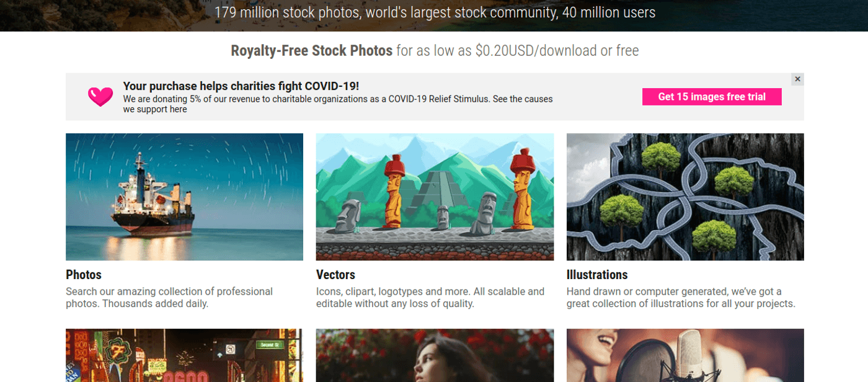Open the neon city street thumbnail
Image resolution: width=868 pixels, height=382 pixels.
point(184,355)
